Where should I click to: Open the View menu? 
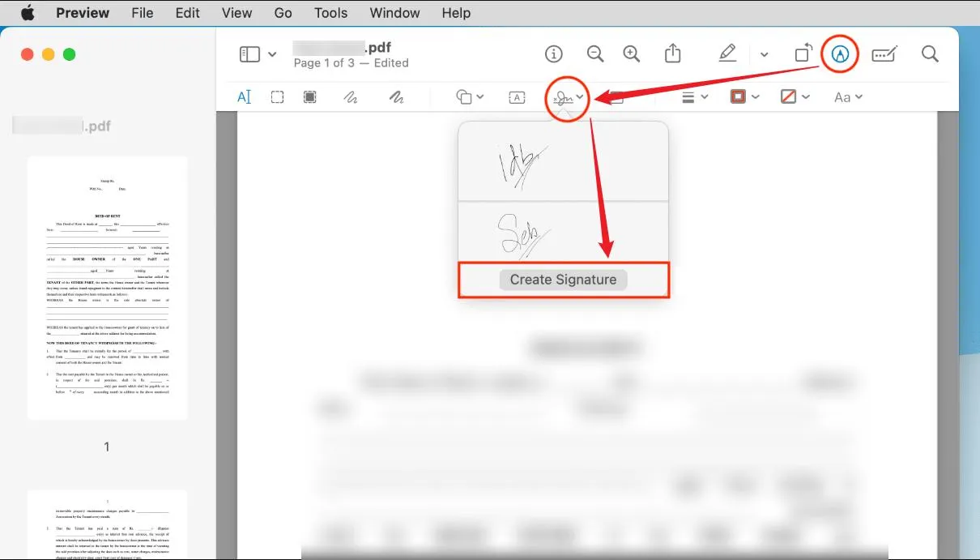pyautogui.click(x=236, y=13)
